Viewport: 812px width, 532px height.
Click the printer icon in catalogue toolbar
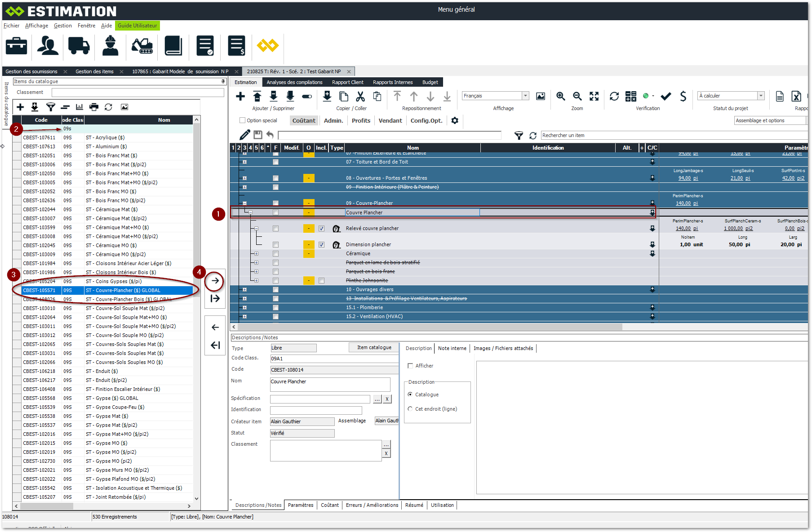[94, 107]
